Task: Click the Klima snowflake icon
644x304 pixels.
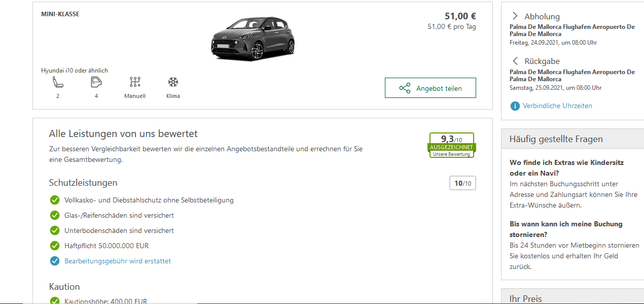Action: pos(173,82)
